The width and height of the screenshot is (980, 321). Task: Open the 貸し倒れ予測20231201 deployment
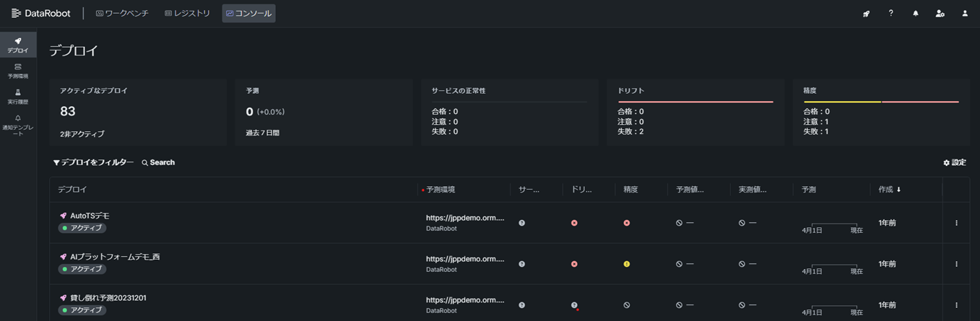tap(108, 298)
